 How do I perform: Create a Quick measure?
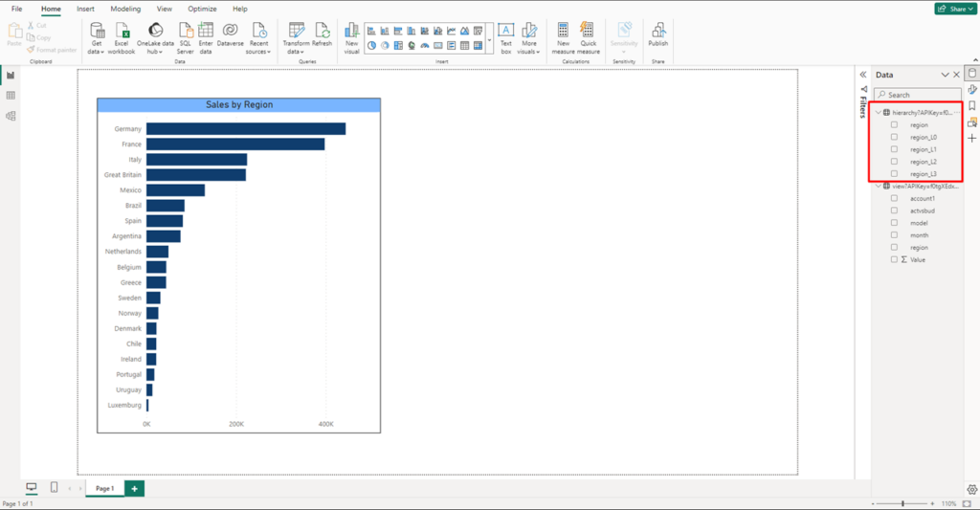click(x=588, y=38)
